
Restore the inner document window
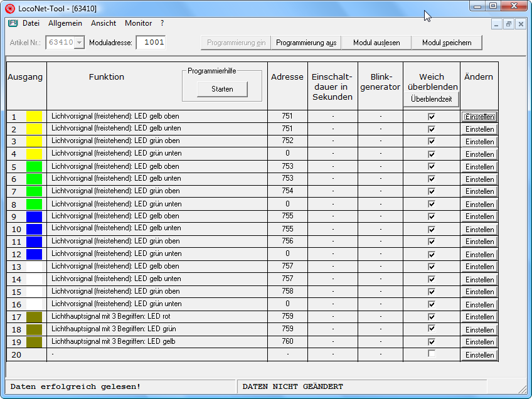point(509,24)
